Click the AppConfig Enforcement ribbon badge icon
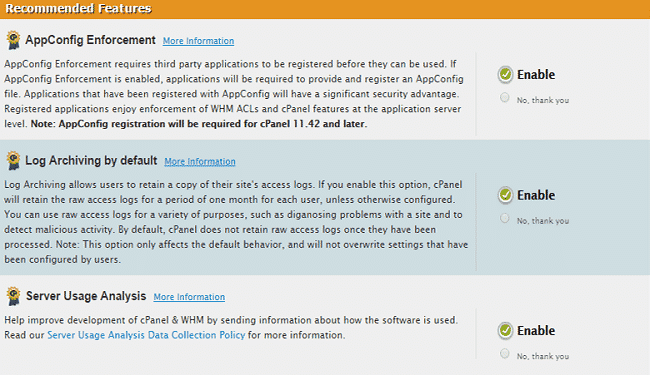 pyautogui.click(x=13, y=40)
